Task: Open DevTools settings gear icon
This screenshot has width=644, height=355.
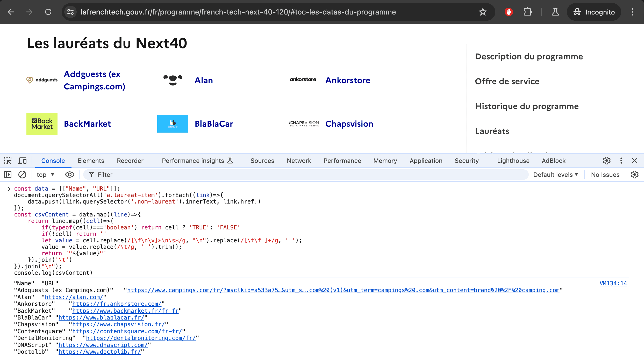Action: point(606,161)
